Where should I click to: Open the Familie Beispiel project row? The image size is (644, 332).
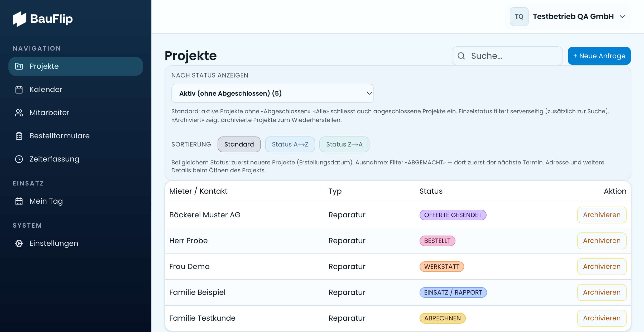click(x=398, y=292)
